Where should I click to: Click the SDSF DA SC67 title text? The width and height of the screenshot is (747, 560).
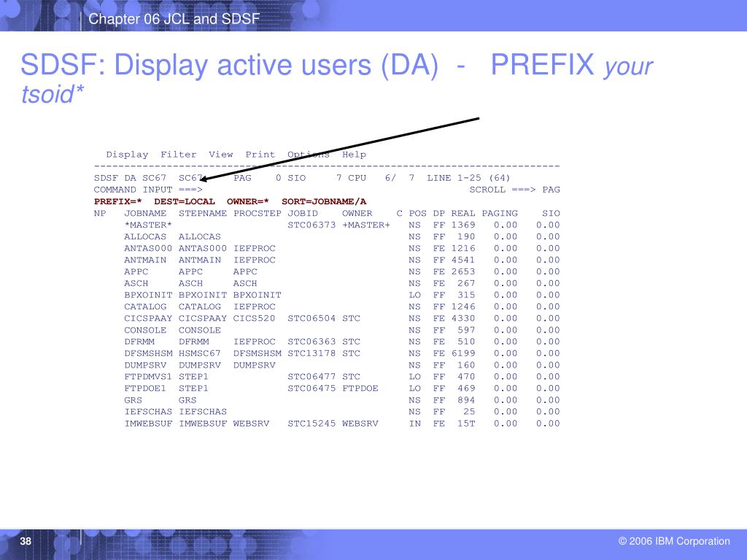[x=130, y=178]
